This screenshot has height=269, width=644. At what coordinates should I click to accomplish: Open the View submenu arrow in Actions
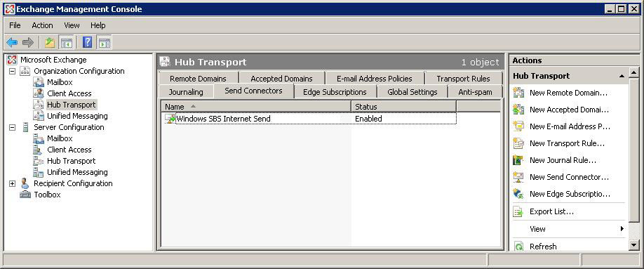coord(622,229)
